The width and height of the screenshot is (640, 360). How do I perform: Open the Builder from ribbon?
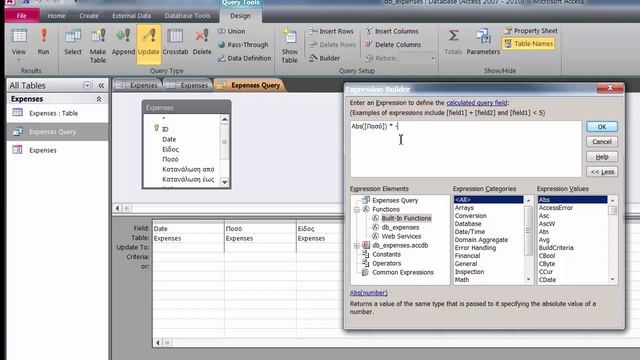(324, 58)
